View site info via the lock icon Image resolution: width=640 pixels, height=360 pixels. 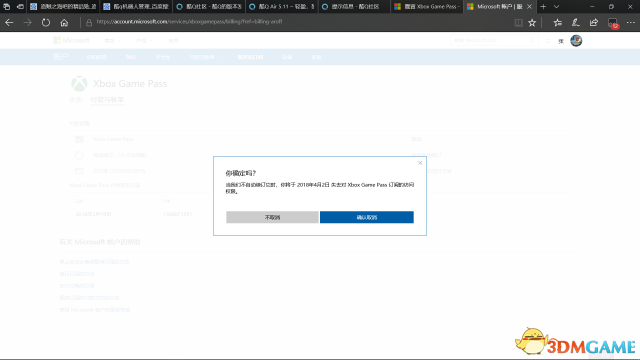(89, 23)
